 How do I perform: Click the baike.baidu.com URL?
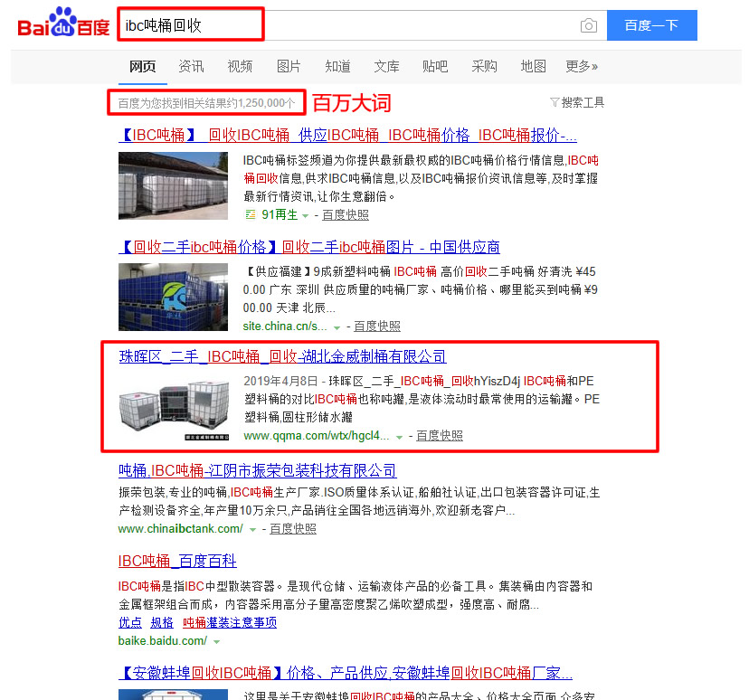(x=163, y=641)
